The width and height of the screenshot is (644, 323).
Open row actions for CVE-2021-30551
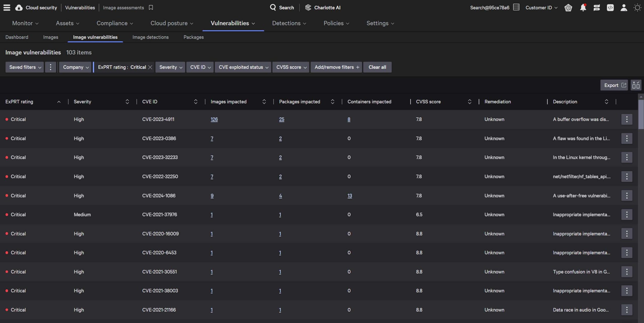tap(627, 272)
